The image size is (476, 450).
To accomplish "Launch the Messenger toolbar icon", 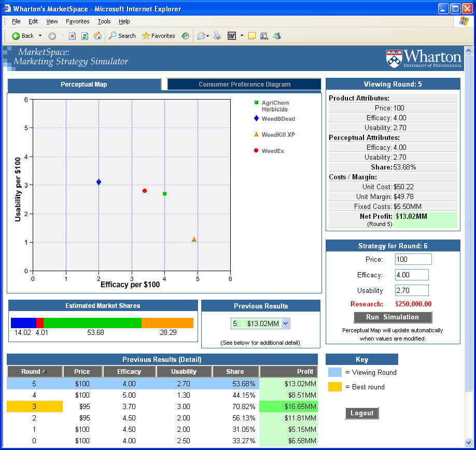I will pyautogui.click(x=277, y=36).
